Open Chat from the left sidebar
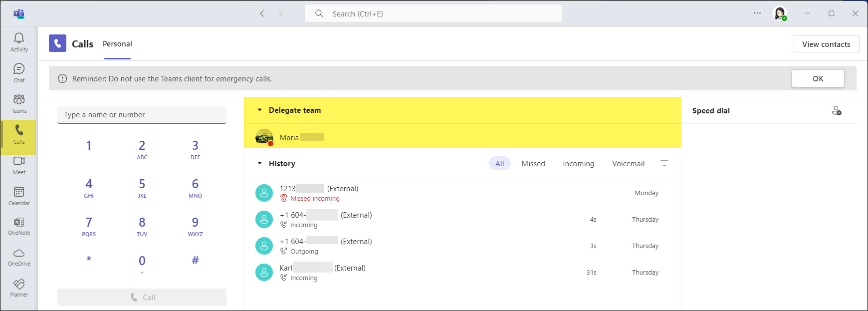This screenshot has height=311, width=868. 19,73
